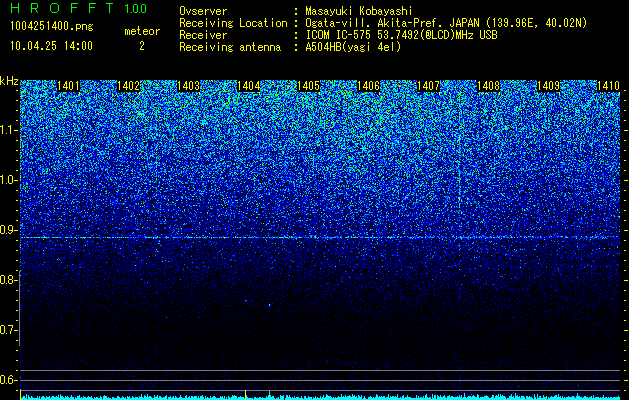The width and height of the screenshot is (629, 400).
Task: Click the kHz axis unit label
Action: coord(9,81)
